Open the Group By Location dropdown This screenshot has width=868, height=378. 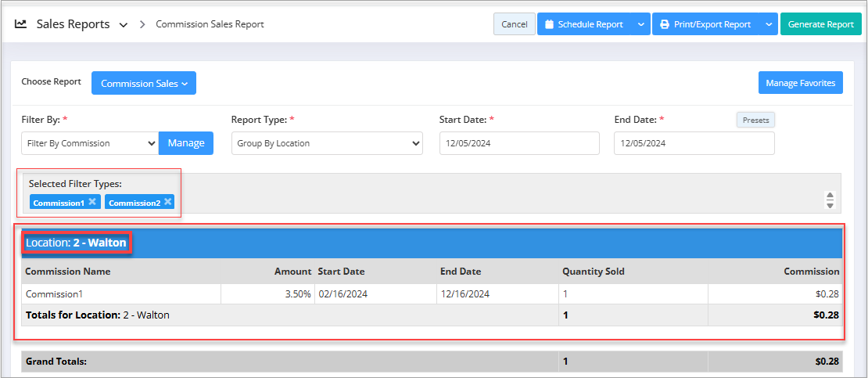click(327, 143)
